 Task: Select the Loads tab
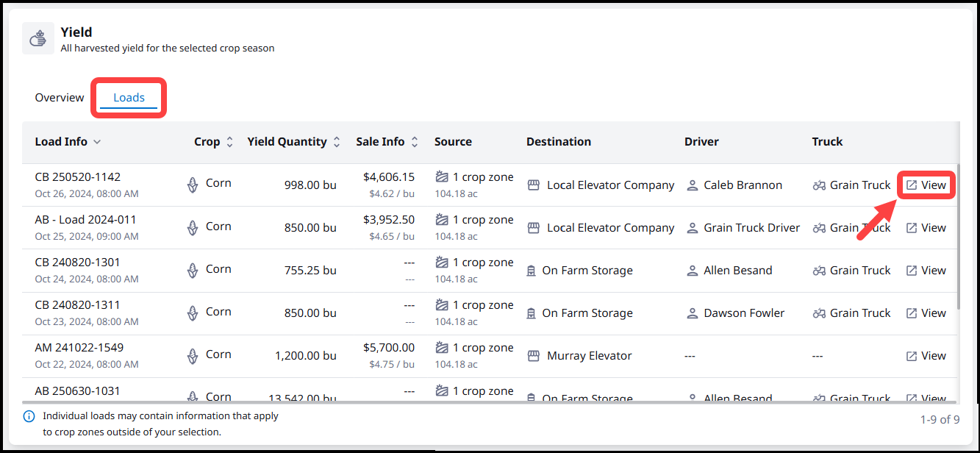[129, 98]
